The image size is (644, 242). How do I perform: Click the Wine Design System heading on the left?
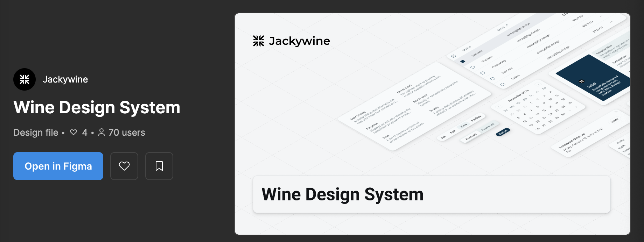click(x=97, y=107)
